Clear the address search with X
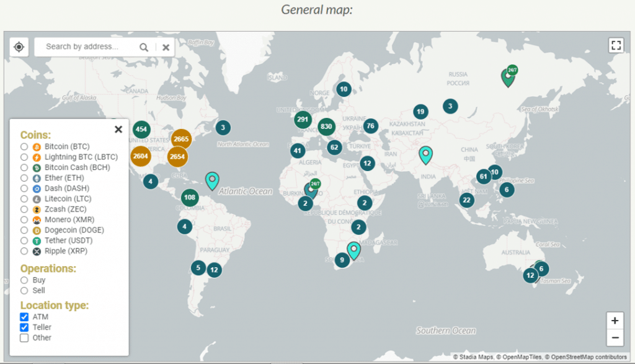Viewport: 635px width, 364px height. [x=166, y=47]
